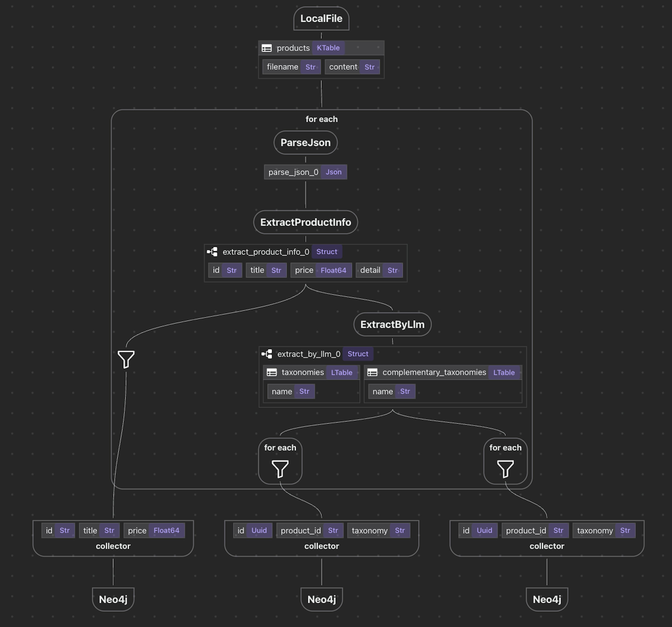Click the struct icon beside extract_product_info_0
Viewport: 672px width, 627px height.
(212, 252)
